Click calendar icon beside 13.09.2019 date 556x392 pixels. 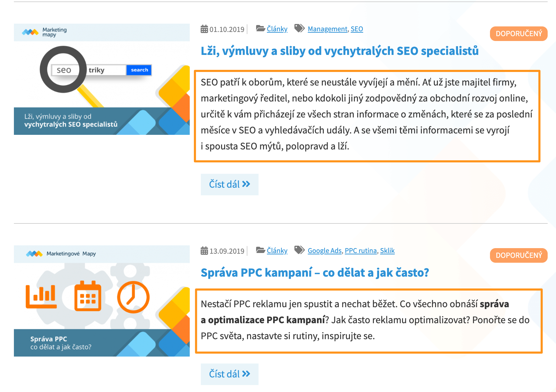point(204,251)
